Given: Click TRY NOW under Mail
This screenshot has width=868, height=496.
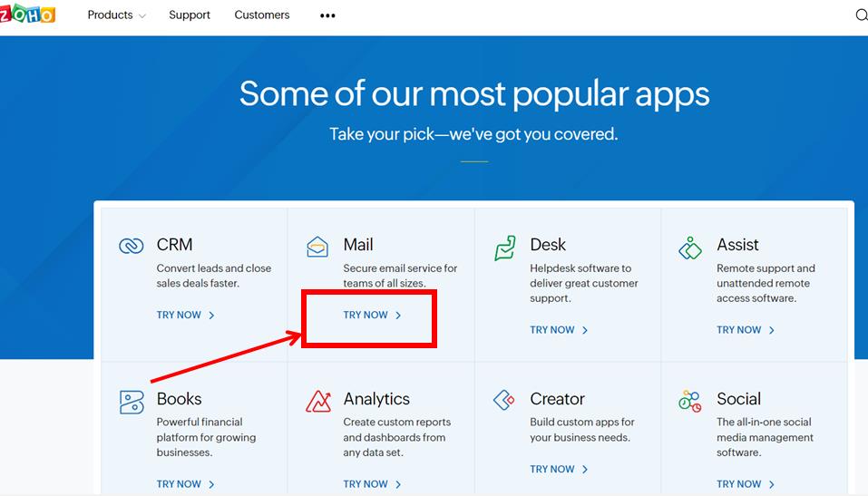Looking at the screenshot, I should click(x=372, y=316).
